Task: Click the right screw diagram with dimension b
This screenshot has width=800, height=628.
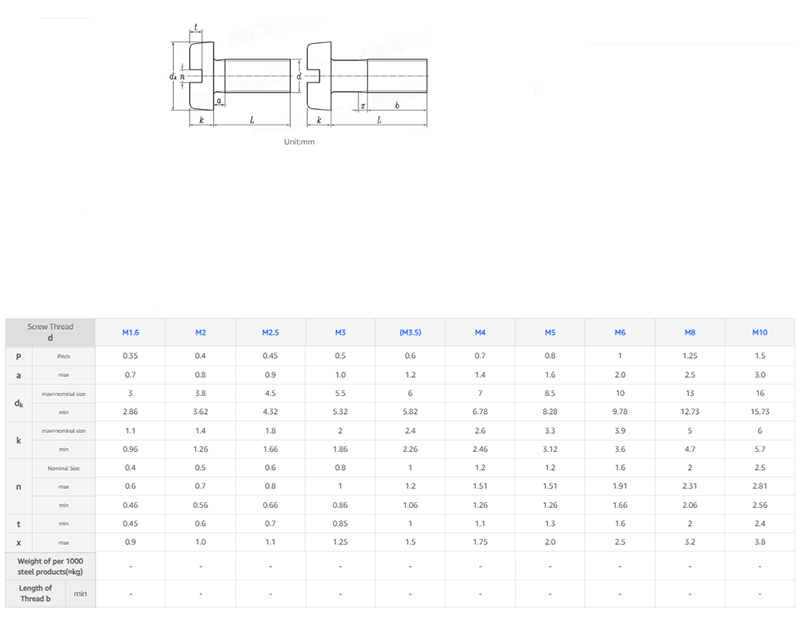Action: (367, 78)
